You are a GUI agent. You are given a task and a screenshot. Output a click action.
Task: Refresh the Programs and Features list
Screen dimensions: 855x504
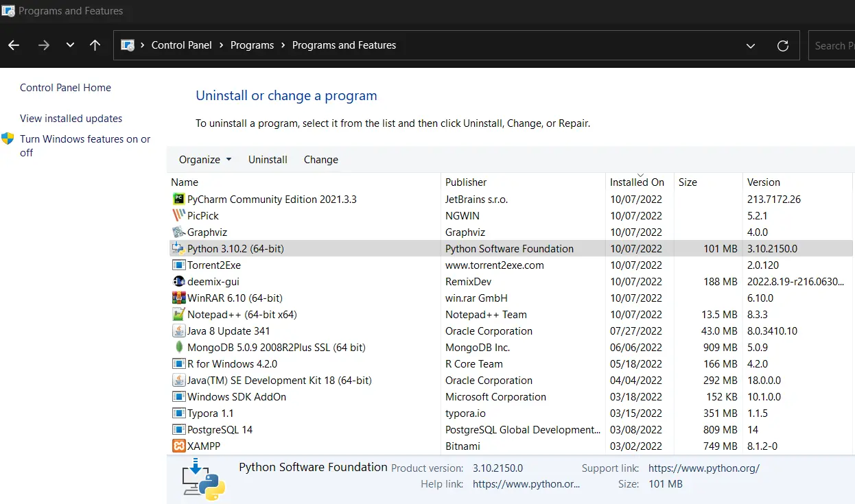pyautogui.click(x=782, y=46)
